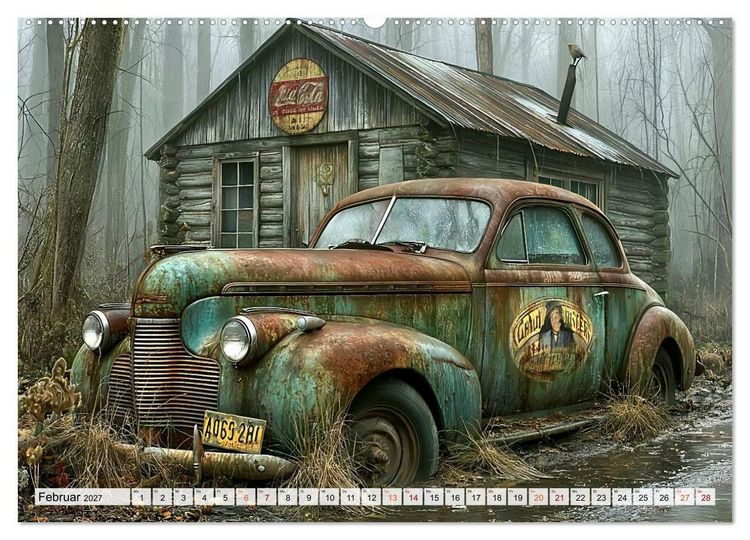
Task: Pick day 3 on the calendar row
Action: tap(183, 497)
